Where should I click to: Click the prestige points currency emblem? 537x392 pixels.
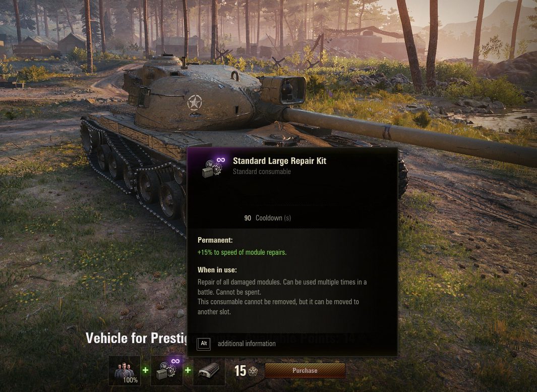click(x=253, y=371)
